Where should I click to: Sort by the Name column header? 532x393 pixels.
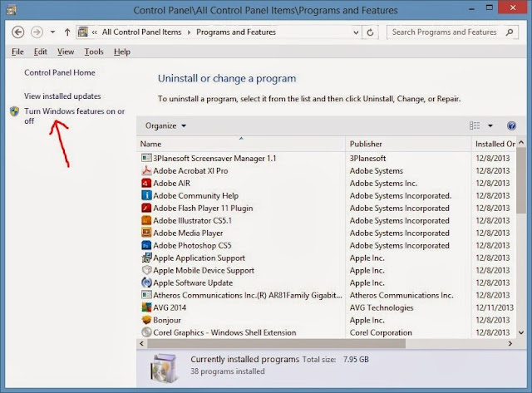(241, 144)
